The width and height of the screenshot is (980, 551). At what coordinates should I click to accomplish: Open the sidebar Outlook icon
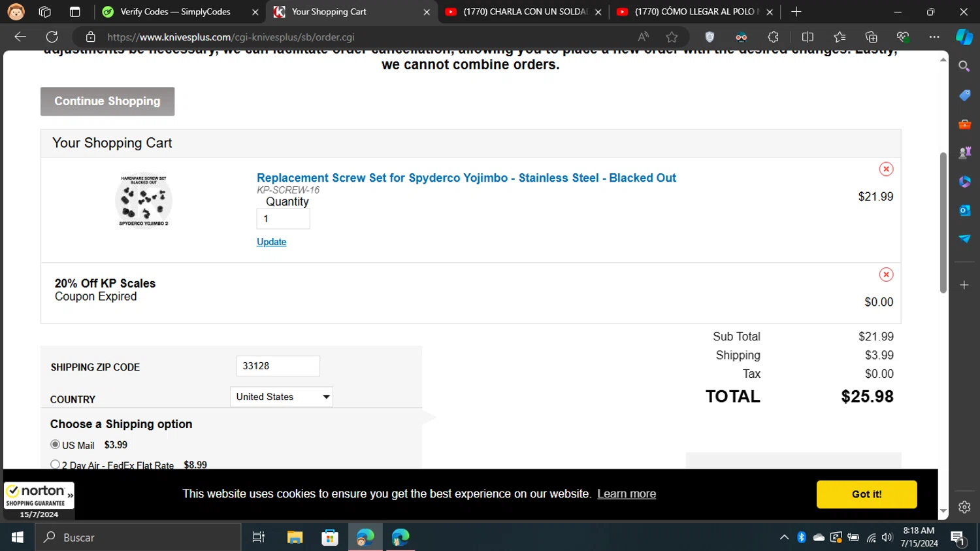964,210
